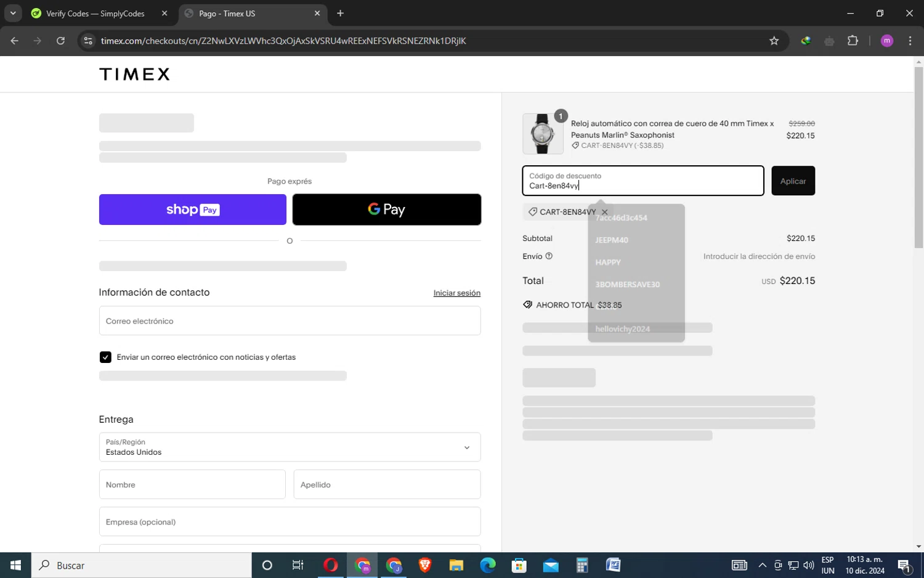Click the Buscar taskbar search box

tap(142, 565)
